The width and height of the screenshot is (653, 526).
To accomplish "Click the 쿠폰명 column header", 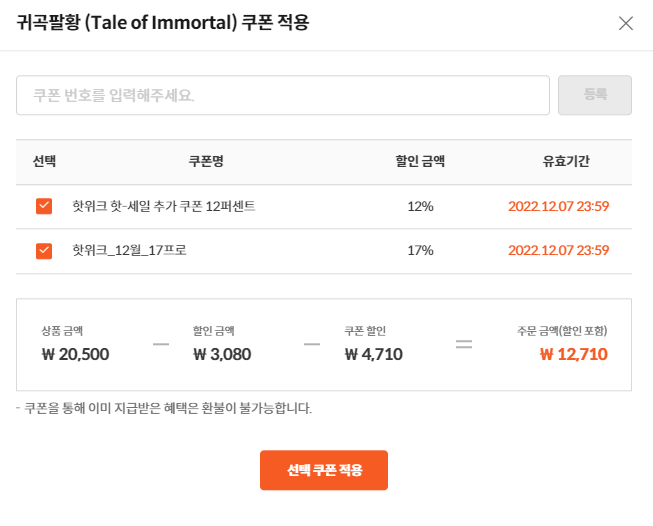I will [x=206, y=161].
